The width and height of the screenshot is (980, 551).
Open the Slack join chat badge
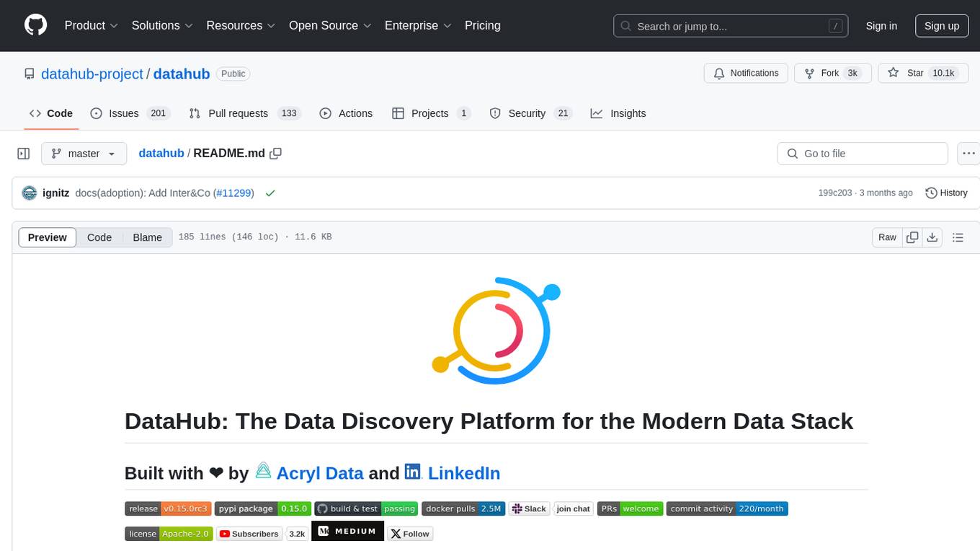[551, 508]
